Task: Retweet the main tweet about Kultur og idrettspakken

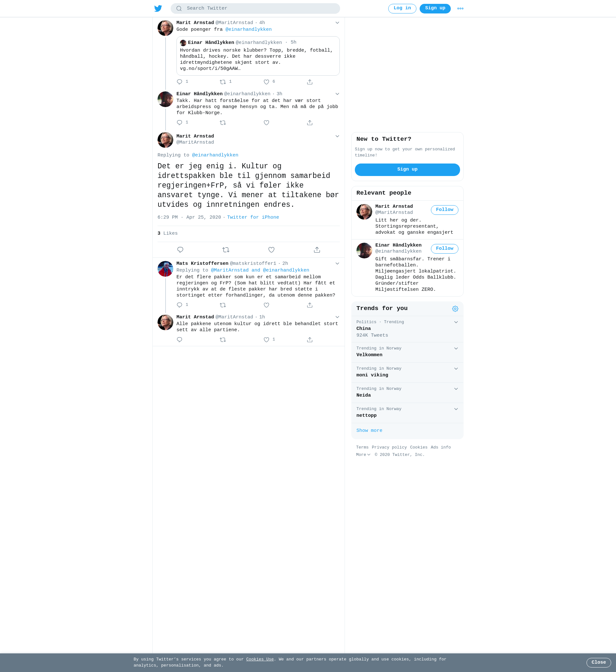Action: [x=226, y=250]
